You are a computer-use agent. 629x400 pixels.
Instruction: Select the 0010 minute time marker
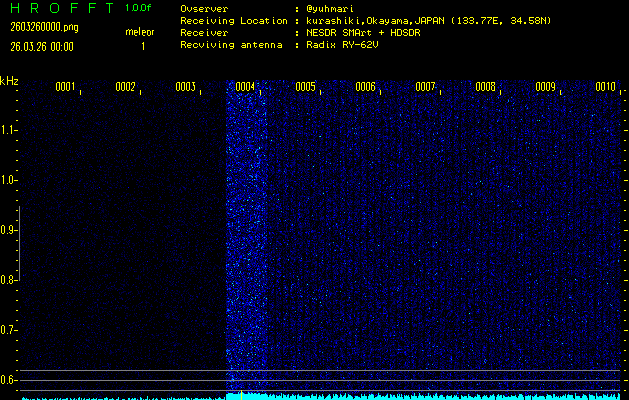[x=605, y=87]
